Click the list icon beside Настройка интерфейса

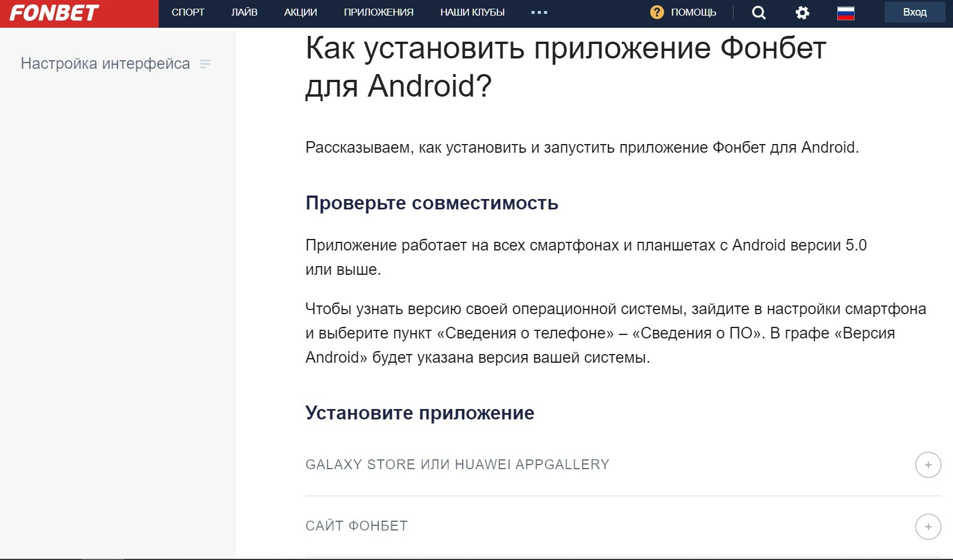click(205, 64)
